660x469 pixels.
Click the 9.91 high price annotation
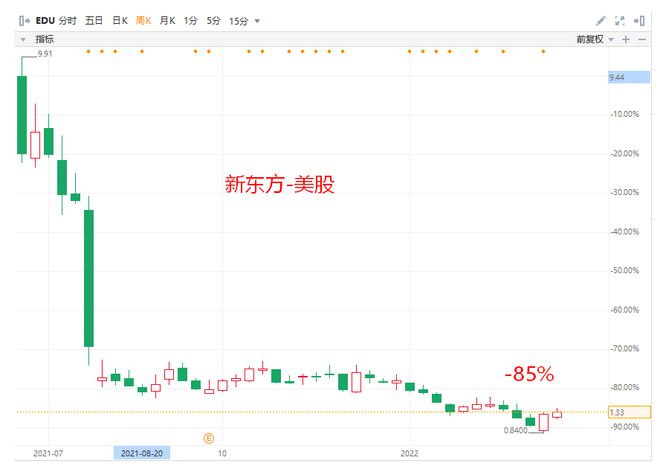click(45, 54)
